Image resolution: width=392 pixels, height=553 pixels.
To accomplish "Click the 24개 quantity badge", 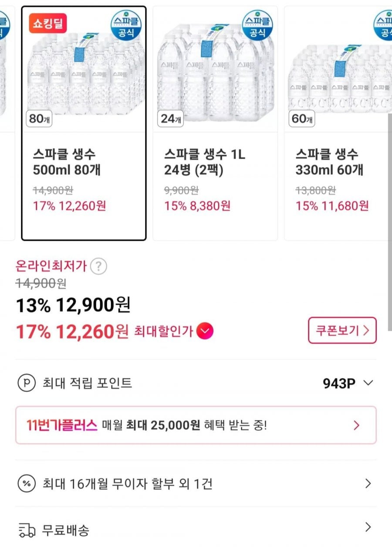I will (x=171, y=119).
